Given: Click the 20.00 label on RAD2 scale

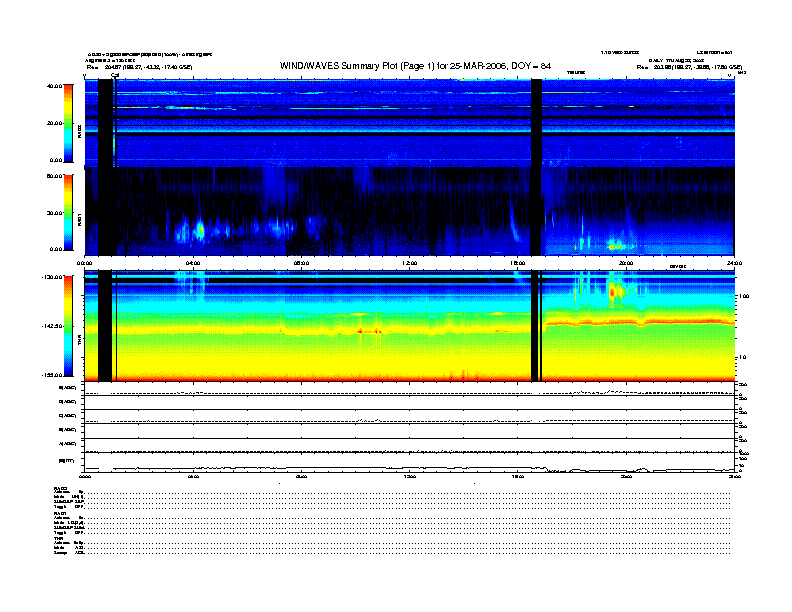Looking at the screenshot, I should (x=54, y=123).
